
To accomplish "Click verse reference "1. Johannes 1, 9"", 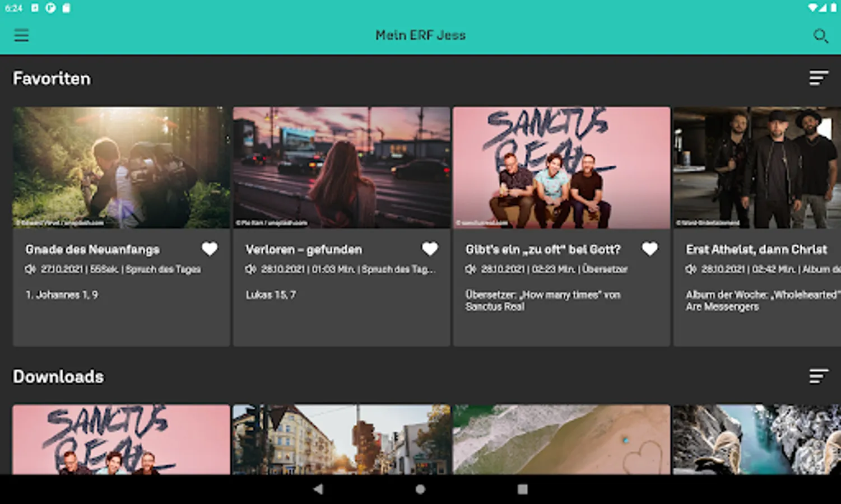I will point(62,295).
